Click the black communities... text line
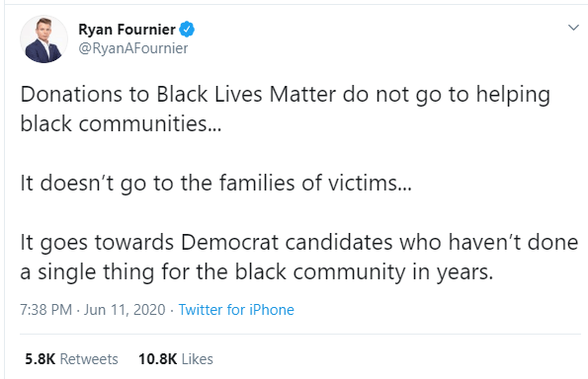The width and height of the screenshot is (588, 379). pos(121,123)
